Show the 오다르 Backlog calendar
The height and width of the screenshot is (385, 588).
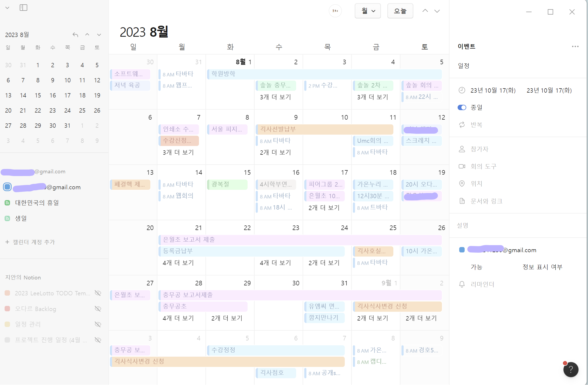(x=98, y=309)
